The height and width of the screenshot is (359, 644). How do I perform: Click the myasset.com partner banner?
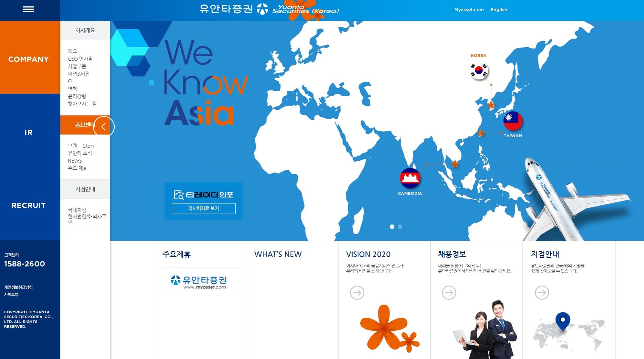tap(201, 282)
